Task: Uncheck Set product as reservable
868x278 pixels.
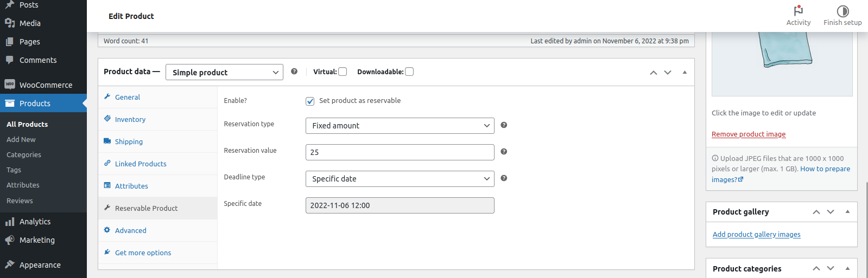Action: click(x=310, y=101)
